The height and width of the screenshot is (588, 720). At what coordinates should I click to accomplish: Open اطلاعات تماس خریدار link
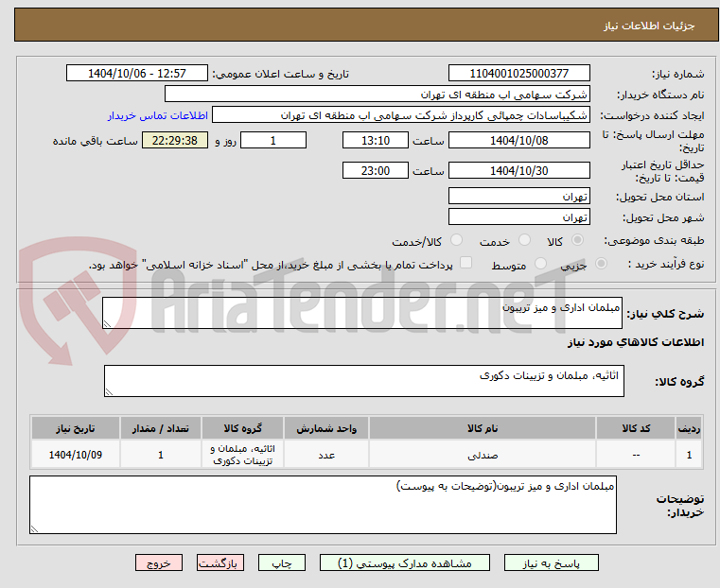[158, 115]
